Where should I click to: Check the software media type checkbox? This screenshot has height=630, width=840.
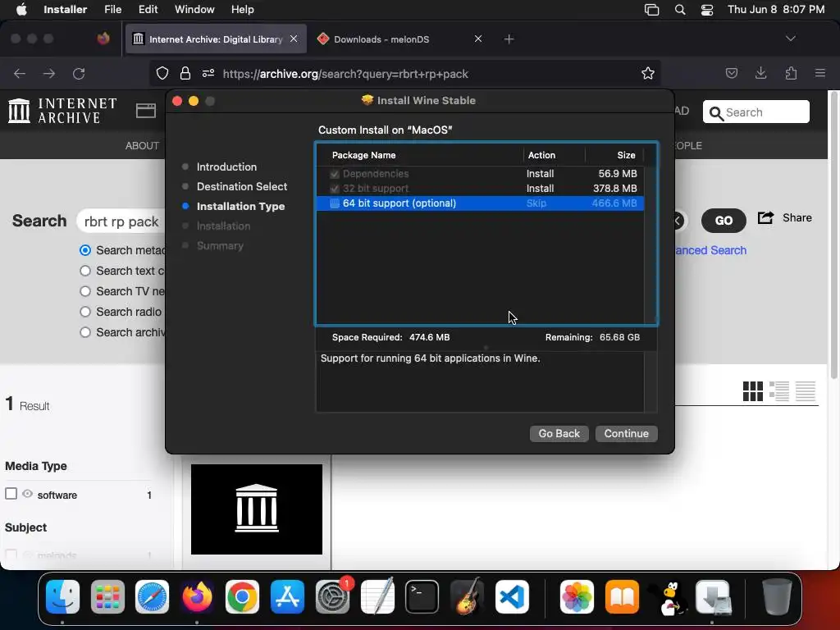(x=11, y=493)
